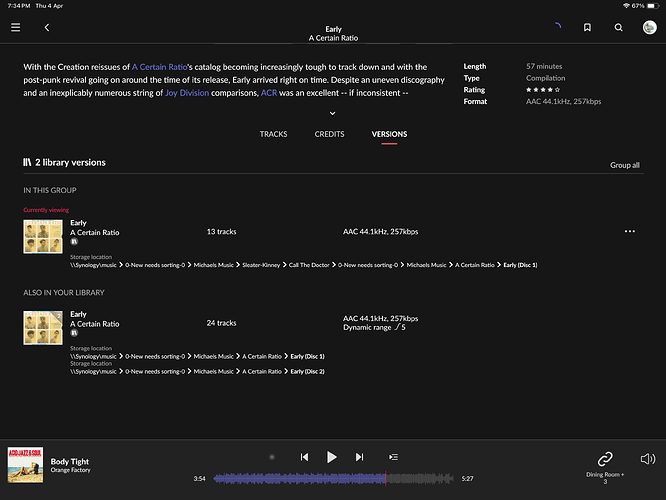The height and width of the screenshot is (500, 666).
Task: Open the search magnifier
Action: pos(618,28)
